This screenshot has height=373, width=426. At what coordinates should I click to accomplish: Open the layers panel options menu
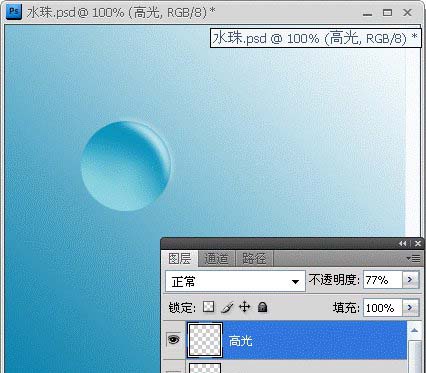pos(413,258)
